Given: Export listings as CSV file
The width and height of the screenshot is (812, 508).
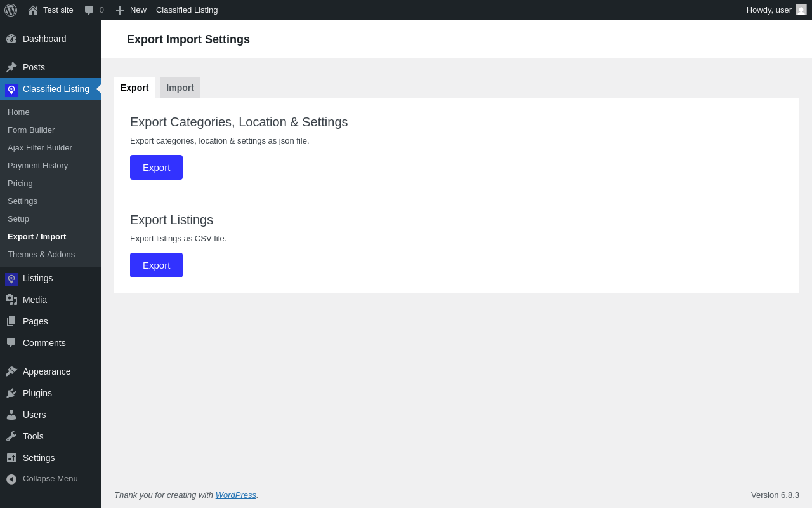Looking at the screenshot, I should [156, 265].
